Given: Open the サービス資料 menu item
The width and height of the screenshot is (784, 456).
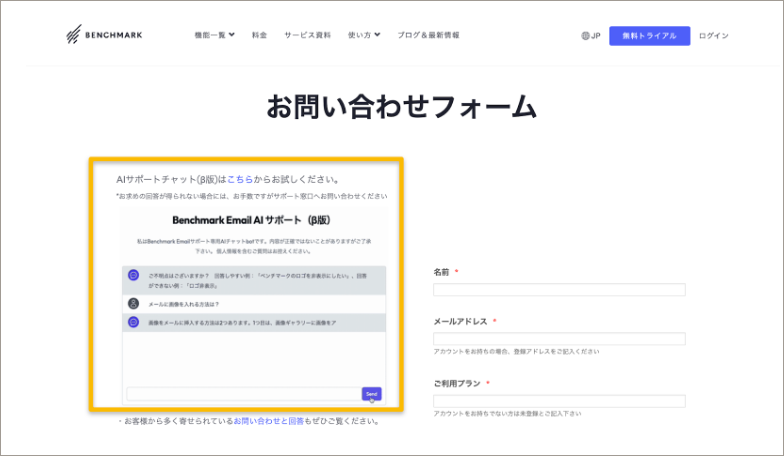Looking at the screenshot, I should pyautogui.click(x=308, y=35).
